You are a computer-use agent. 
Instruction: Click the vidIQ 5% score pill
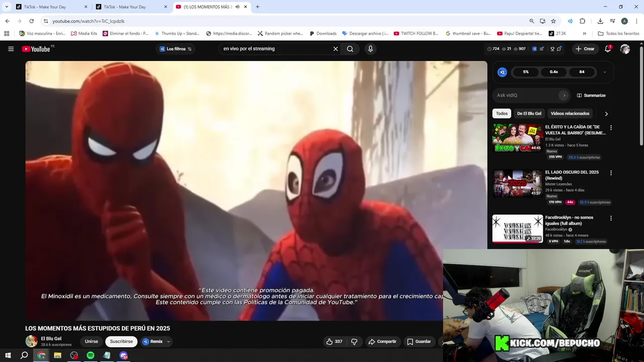(526, 72)
